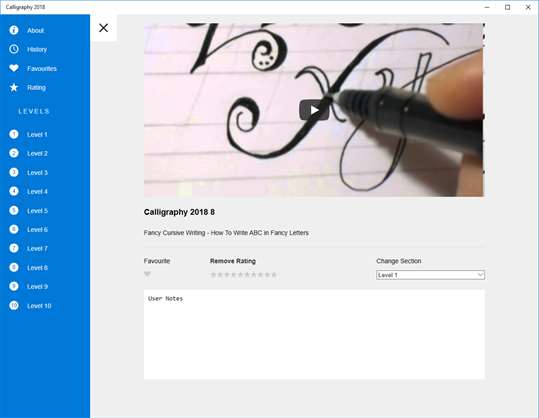Select the Level 1 number icon
This screenshot has height=418, width=539.
14,134
